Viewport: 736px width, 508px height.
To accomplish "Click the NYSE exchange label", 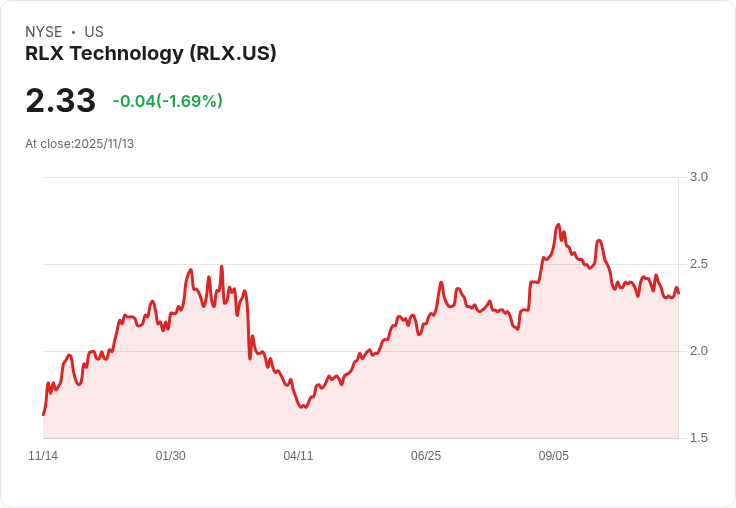I will (44, 32).
